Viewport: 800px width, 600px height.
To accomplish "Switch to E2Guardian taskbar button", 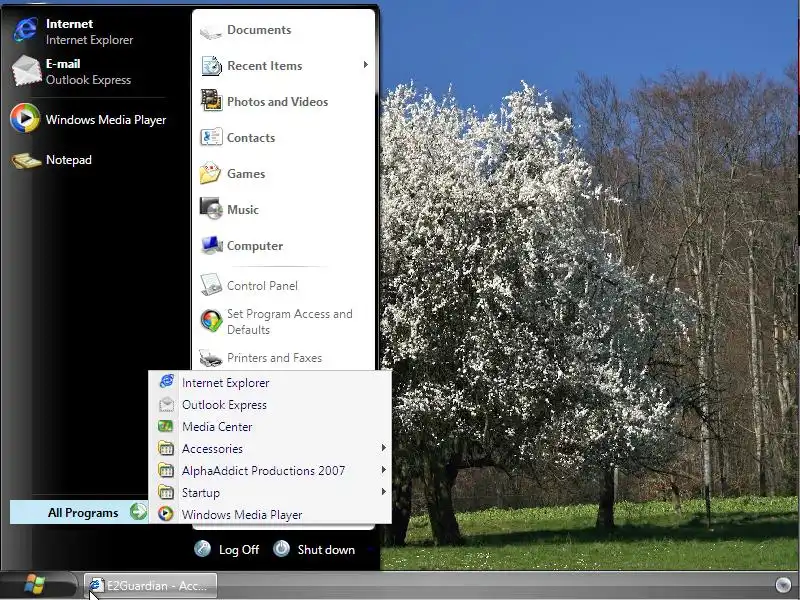I will 151,586.
